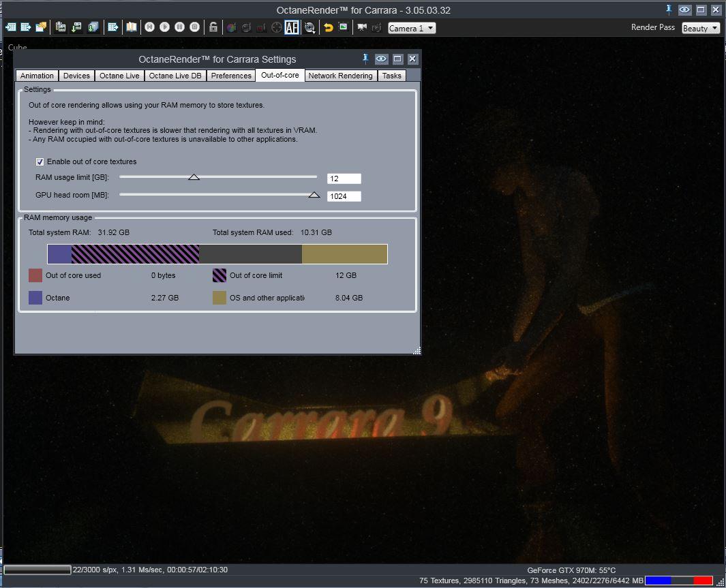Image resolution: width=726 pixels, height=588 pixels.
Task: Toggle the AF autofocus button
Action: click(292, 28)
